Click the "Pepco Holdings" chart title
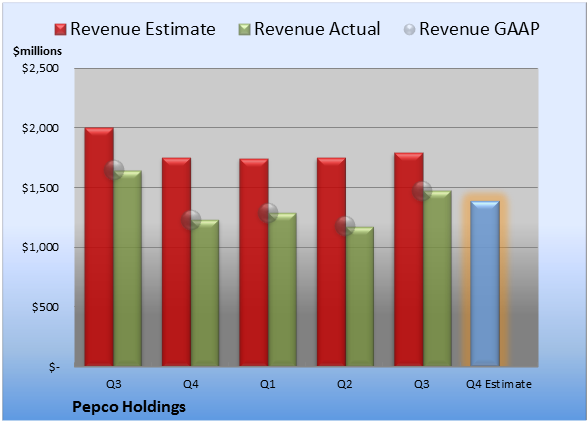The height and width of the screenshot is (422, 588). [x=129, y=407]
